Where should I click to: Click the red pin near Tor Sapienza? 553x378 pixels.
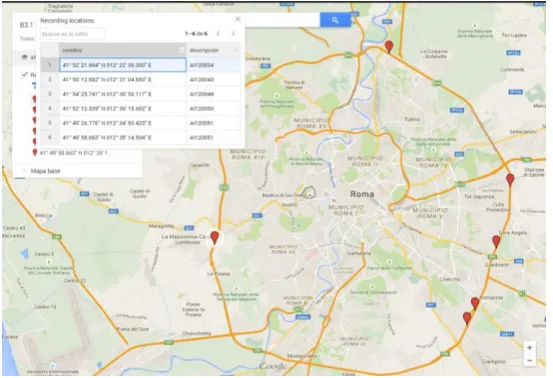tap(510, 179)
